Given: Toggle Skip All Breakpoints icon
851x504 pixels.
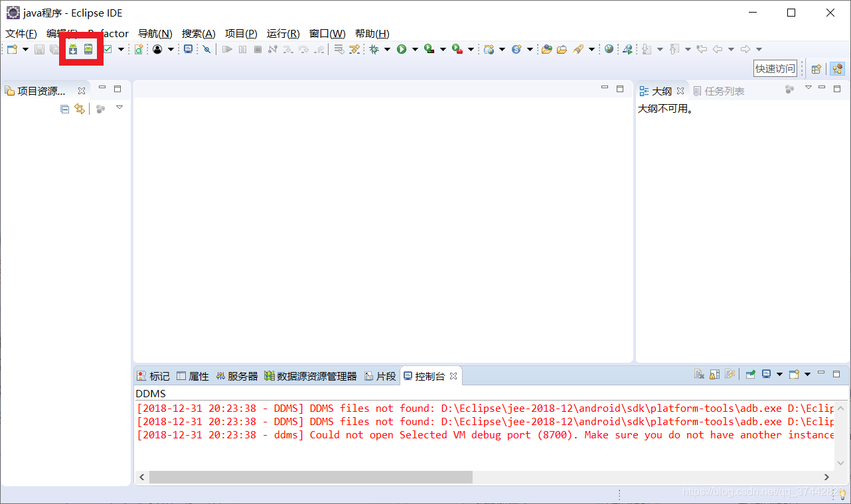Looking at the screenshot, I should (x=206, y=49).
